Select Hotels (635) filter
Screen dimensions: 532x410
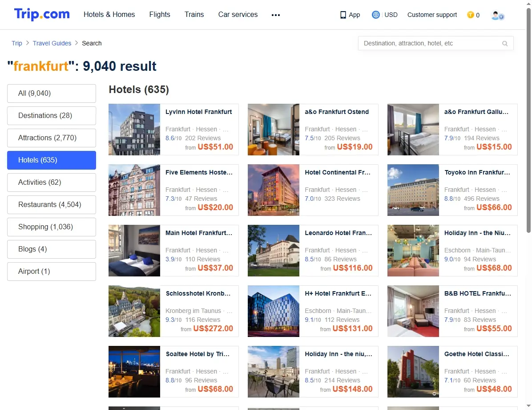52,160
